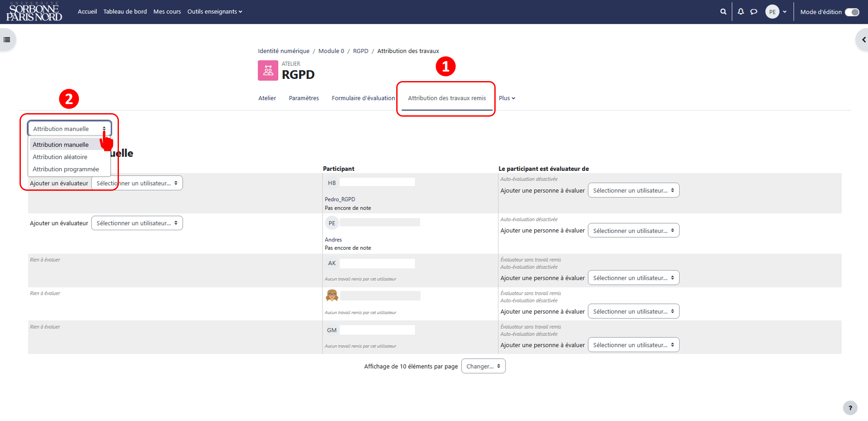Click the pink RGPD workshop icon
This screenshot has height=421, width=868.
tap(268, 71)
